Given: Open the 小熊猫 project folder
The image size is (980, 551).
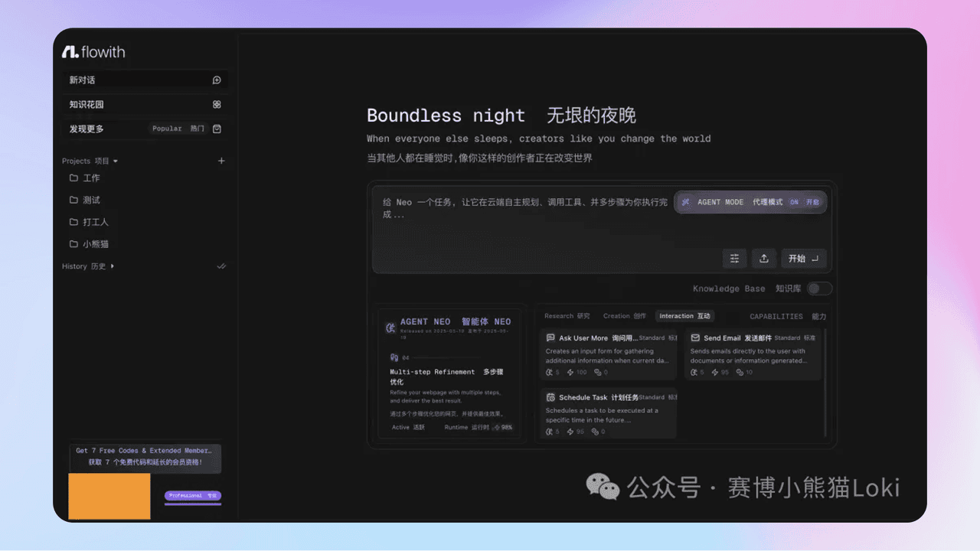Looking at the screenshot, I should (x=95, y=245).
